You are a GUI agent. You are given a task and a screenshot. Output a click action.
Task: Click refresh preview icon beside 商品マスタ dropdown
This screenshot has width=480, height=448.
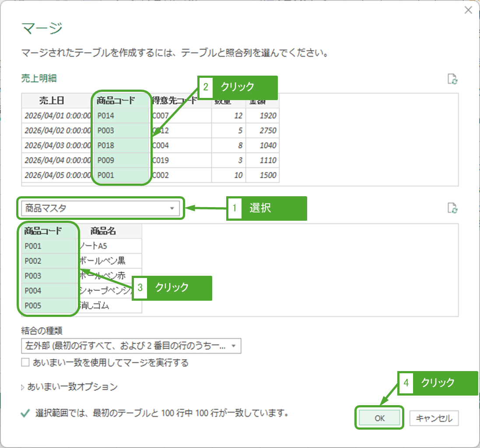pyautogui.click(x=452, y=208)
